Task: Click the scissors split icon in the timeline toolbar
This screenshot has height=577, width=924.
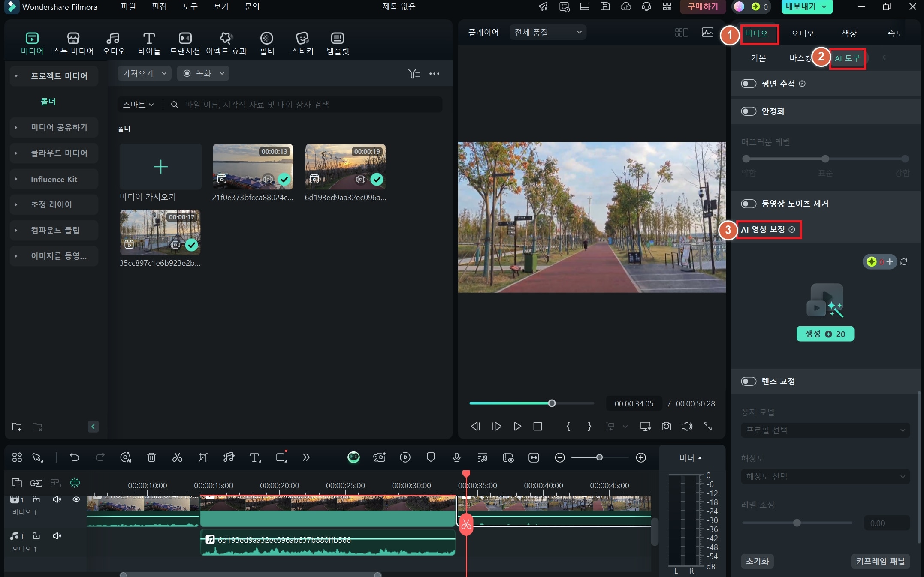Action: [x=177, y=457]
